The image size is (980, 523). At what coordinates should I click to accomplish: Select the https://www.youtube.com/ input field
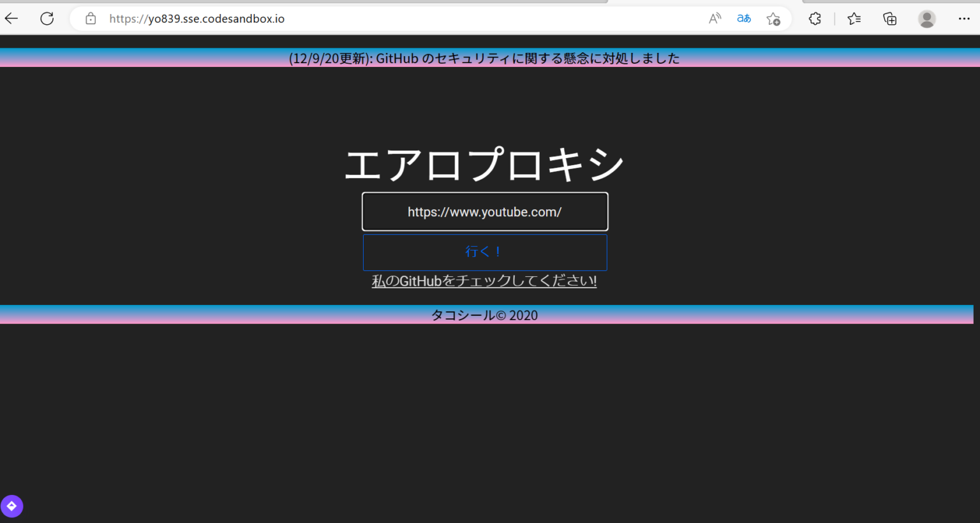(x=484, y=211)
